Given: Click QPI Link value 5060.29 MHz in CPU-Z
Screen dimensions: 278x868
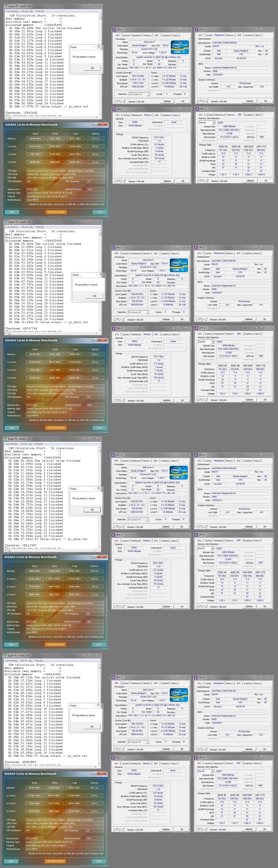Looking at the screenshot, I should coord(138,87).
